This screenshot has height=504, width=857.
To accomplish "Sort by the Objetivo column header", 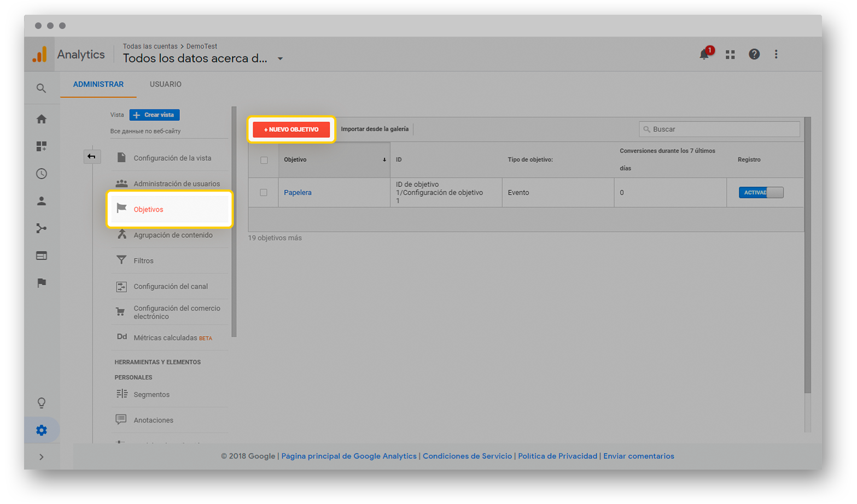I will (334, 160).
